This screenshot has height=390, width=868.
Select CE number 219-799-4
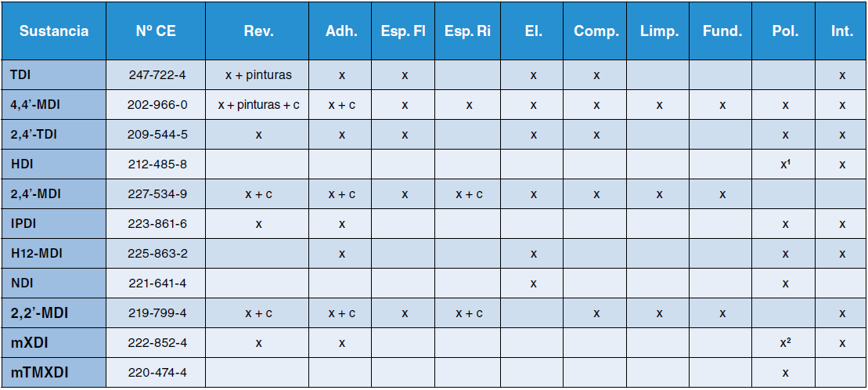coord(157,313)
